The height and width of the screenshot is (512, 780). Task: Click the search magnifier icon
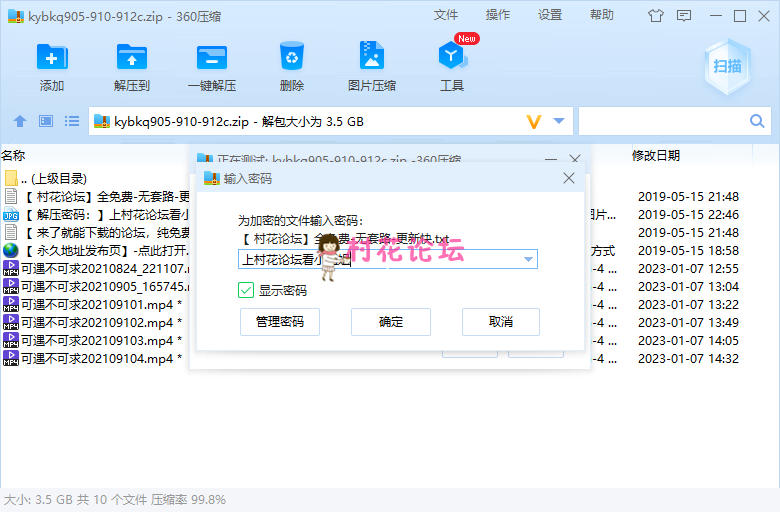click(757, 121)
